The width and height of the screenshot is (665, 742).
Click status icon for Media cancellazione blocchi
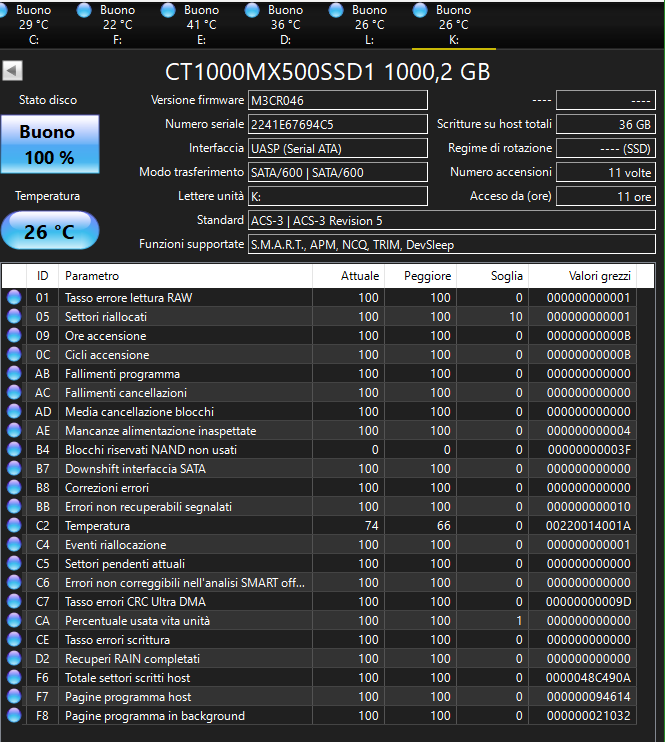pyautogui.click(x=14, y=412)
